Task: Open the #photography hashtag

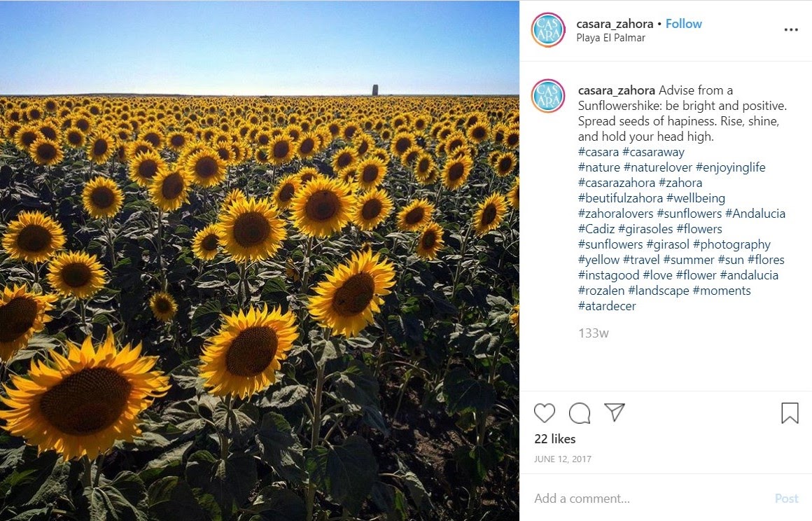Action: click(x=735, y=244)
